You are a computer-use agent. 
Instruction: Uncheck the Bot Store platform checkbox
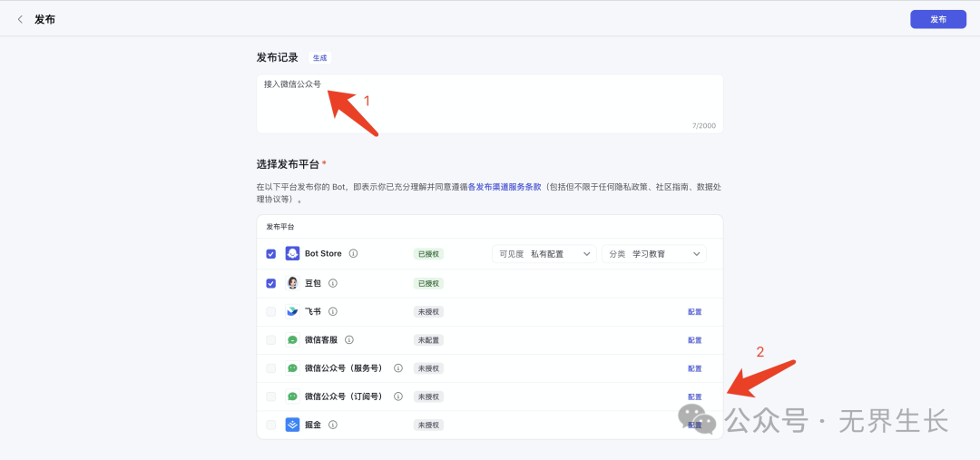pyautogui.click(x=270, y=254)
